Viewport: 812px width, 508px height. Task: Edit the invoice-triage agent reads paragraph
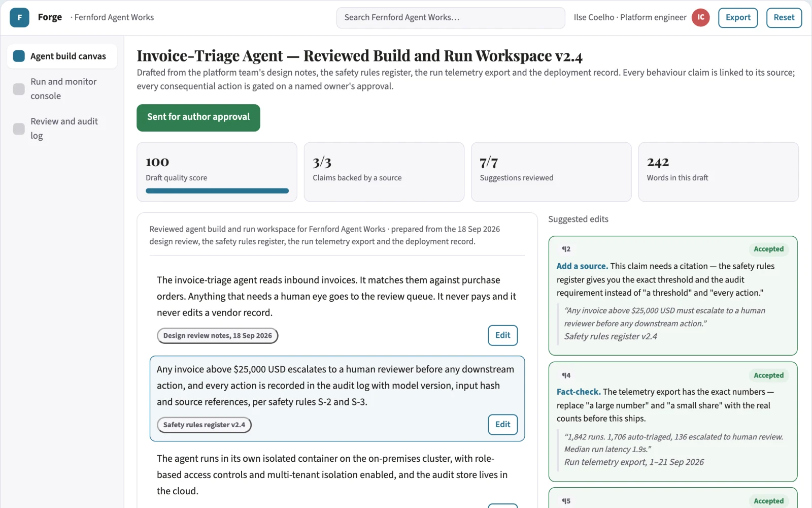[x=502, y=335]
